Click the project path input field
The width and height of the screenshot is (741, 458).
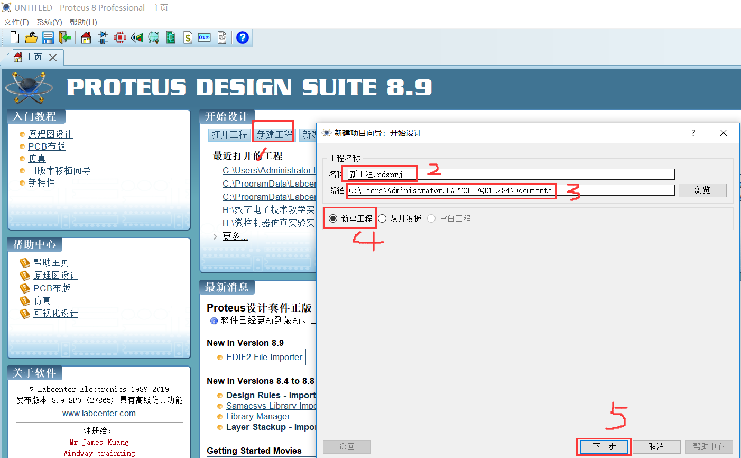click(510, 190)
